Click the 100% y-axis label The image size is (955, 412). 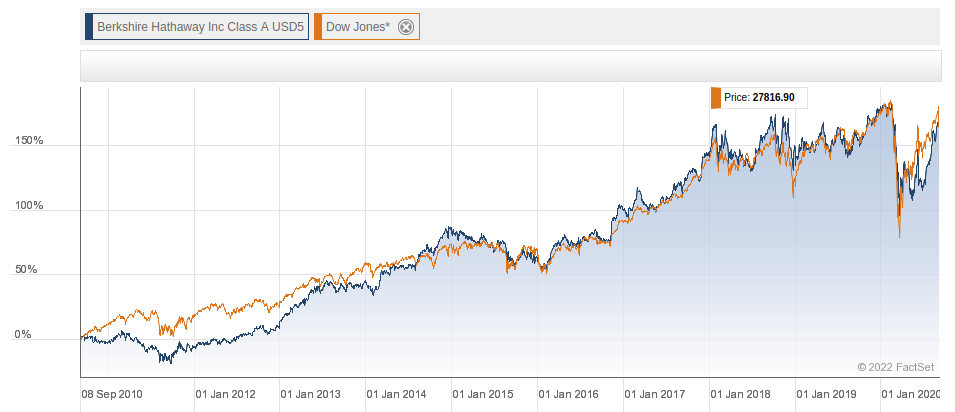click(29, 205)
